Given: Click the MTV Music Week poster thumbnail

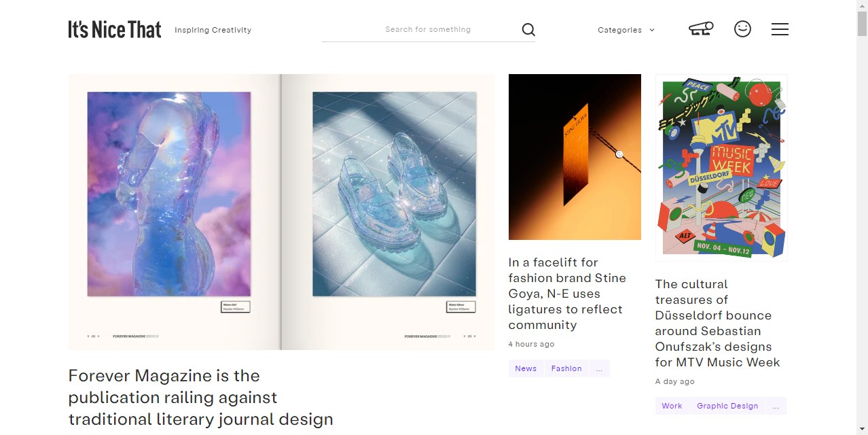Looking at the screenshot, I should click(x=721, y=168).
